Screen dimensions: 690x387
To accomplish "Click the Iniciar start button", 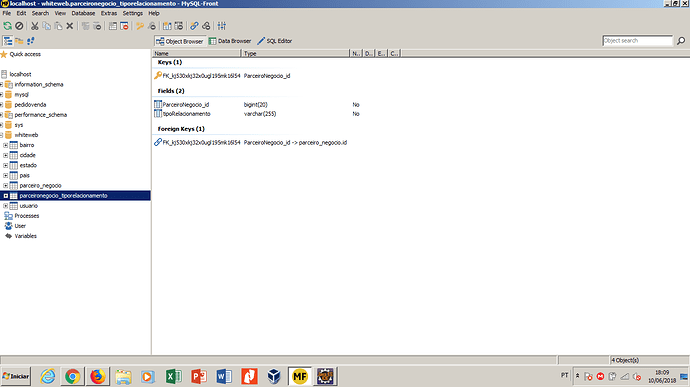I will [x=16, y=376].
